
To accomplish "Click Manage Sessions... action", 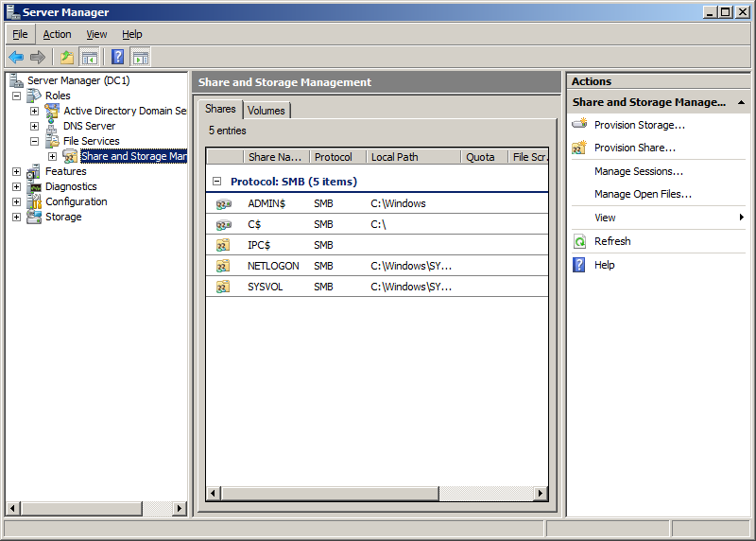I will [639, 171].
